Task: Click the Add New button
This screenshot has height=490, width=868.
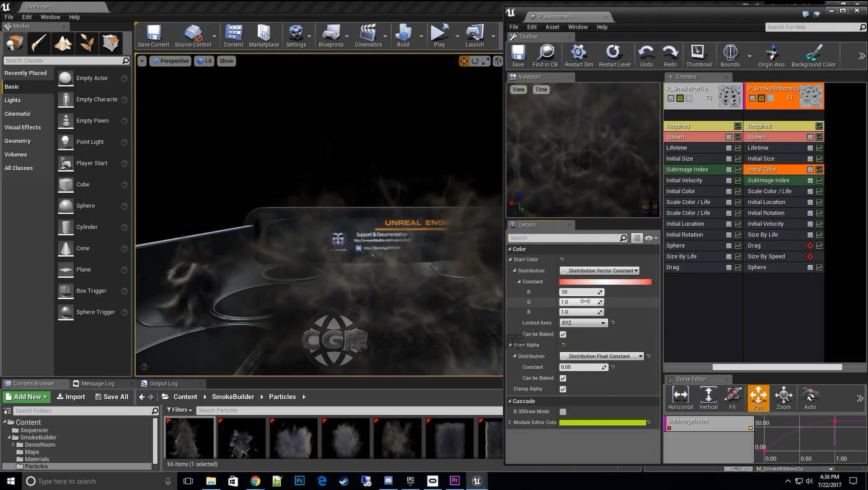Action: 27,397
